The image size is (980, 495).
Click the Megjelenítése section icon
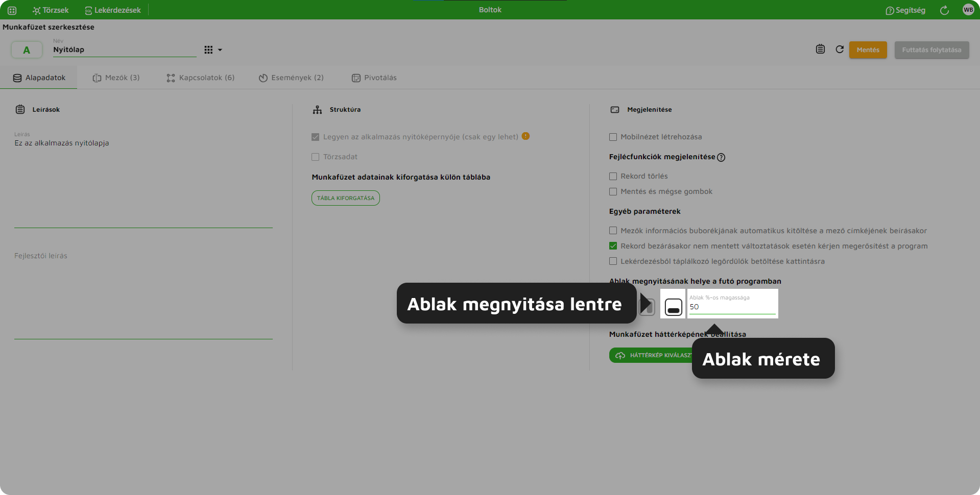point(615,110)
